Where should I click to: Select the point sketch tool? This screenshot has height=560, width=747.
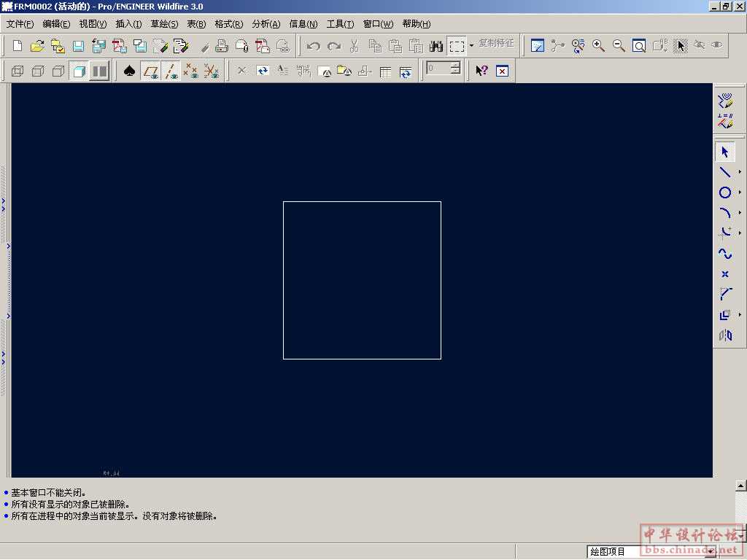click(725, 274)
